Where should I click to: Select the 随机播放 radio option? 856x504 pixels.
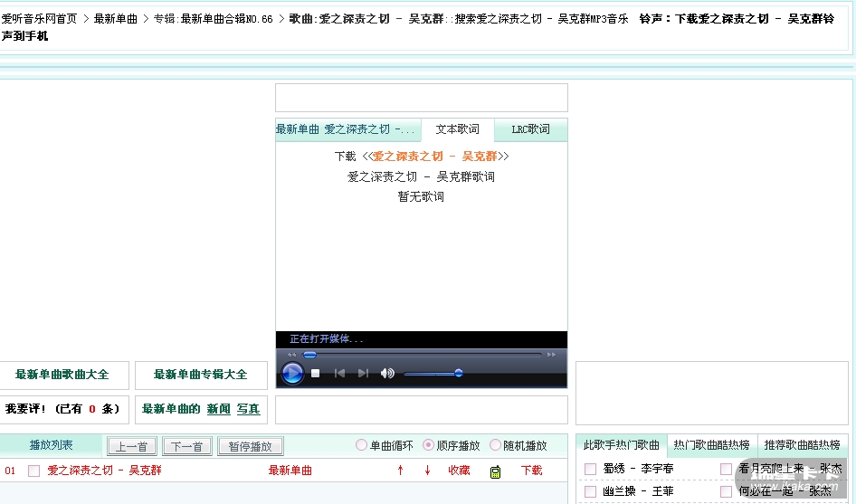(495, 445)
